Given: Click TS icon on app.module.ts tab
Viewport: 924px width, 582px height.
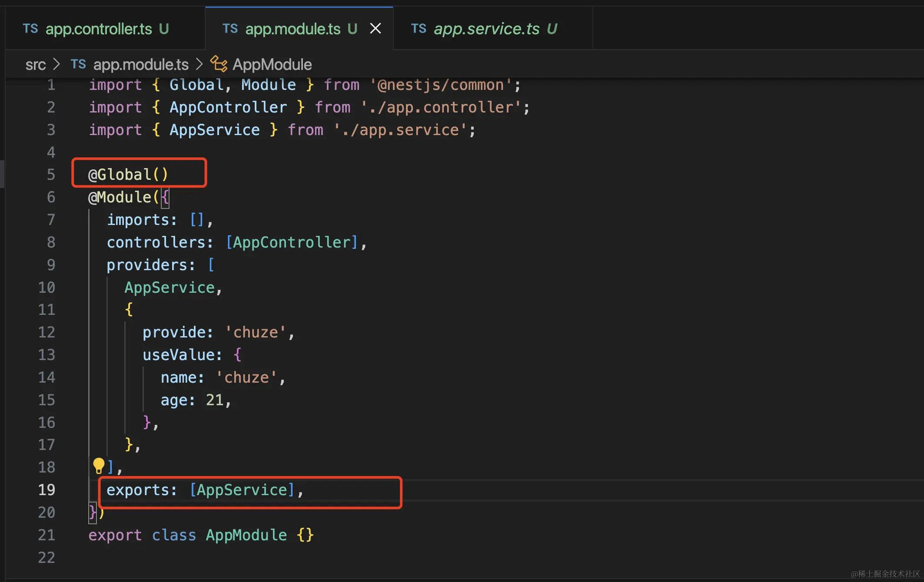Looking at the screenshot, I should [x=230, y=29].
